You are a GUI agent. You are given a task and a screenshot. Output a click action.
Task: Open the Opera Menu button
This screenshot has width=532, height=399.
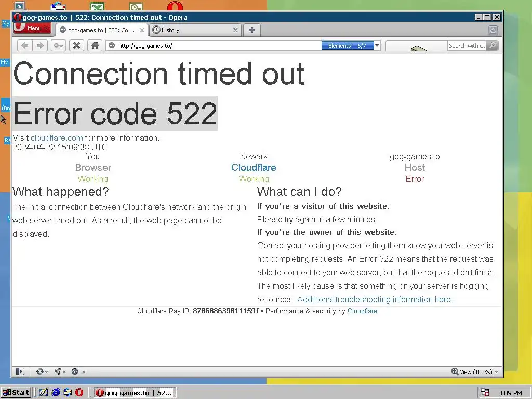click(32, 28)
